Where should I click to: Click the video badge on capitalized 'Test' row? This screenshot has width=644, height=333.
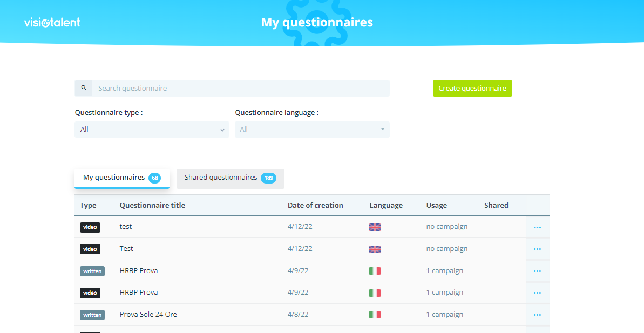90,249
